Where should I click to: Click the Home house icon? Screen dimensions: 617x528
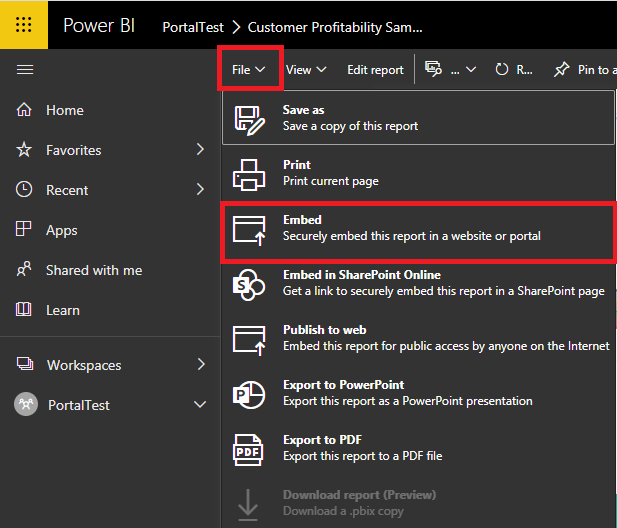[24, 110]
